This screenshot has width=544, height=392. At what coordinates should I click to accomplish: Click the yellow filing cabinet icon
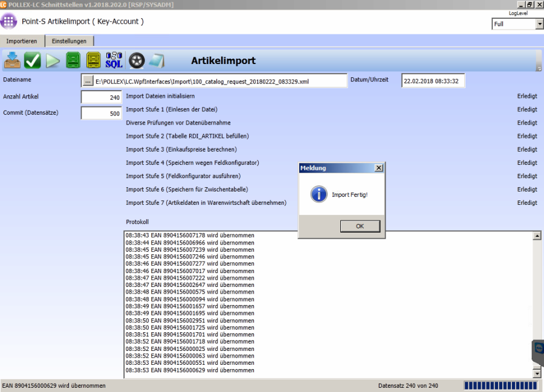coord(94,60)
